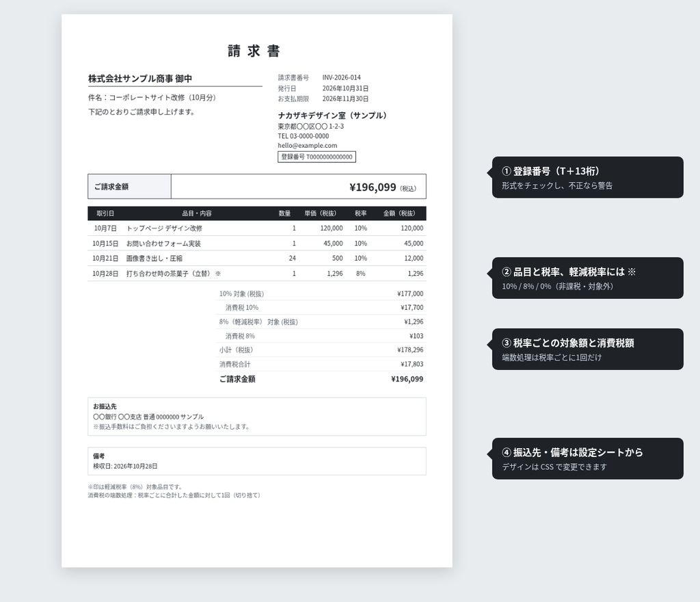Click the value ¥177,000

(410, 293)
